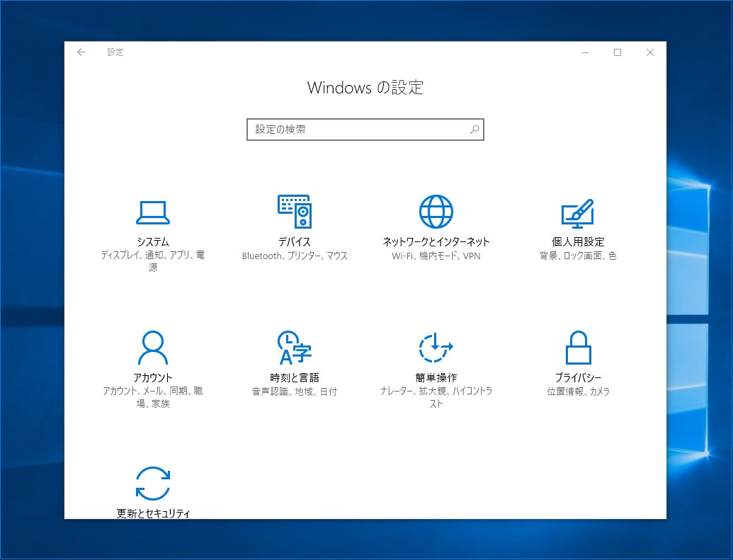Click the Wi-Fi、機内モード、VPN description

click(x=436, y=256)
